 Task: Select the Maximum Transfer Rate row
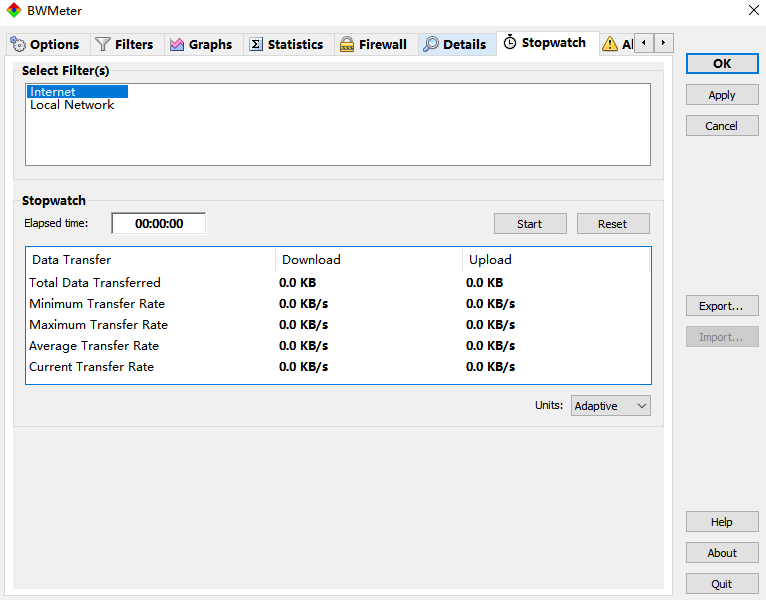point(338,324)
